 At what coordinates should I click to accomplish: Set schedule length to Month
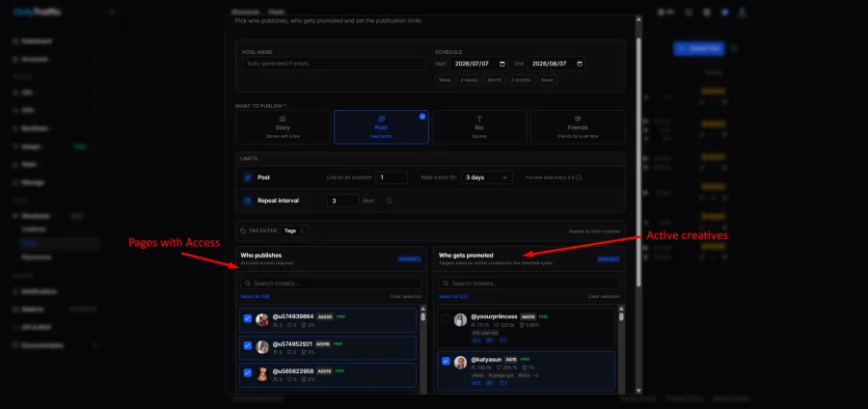pyautogui.click(x=495, y=80)
